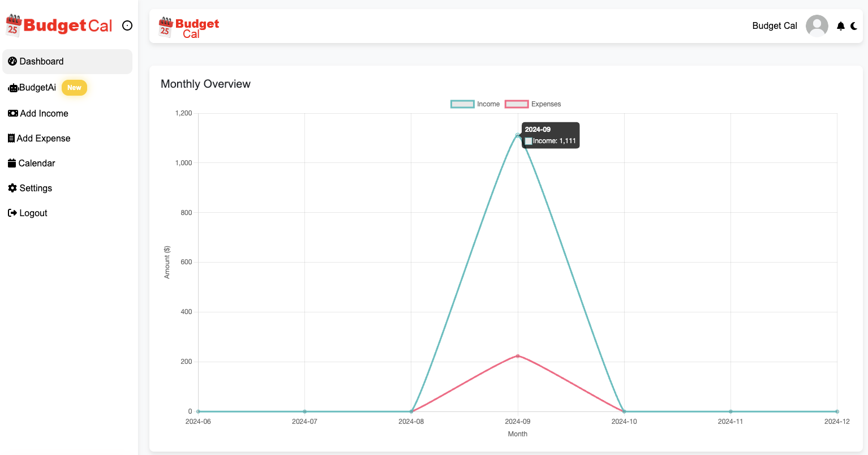Click the 2024-09 expenses data point
The height and width of the screenshot is (455, 868).
[x=518, y=356]
